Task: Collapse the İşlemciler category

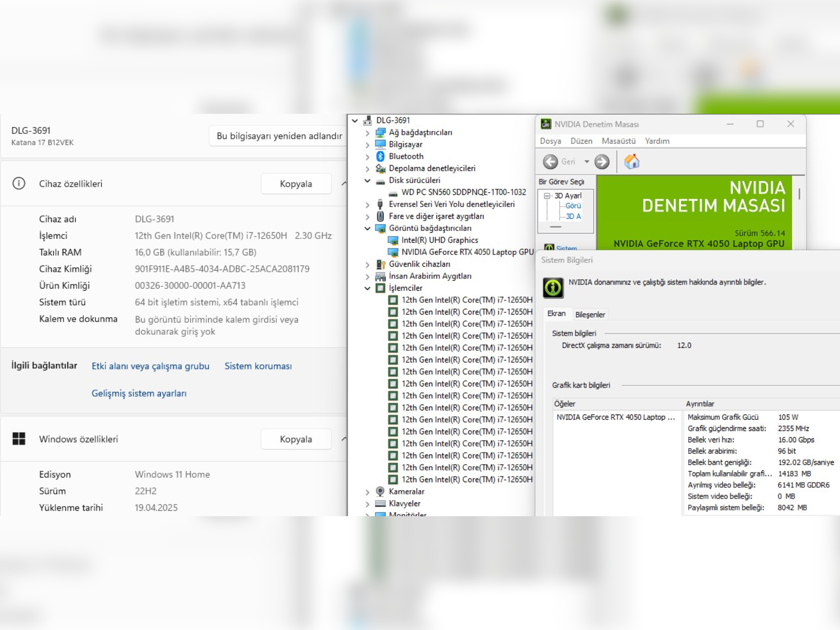Action: [x=367, y=289]
